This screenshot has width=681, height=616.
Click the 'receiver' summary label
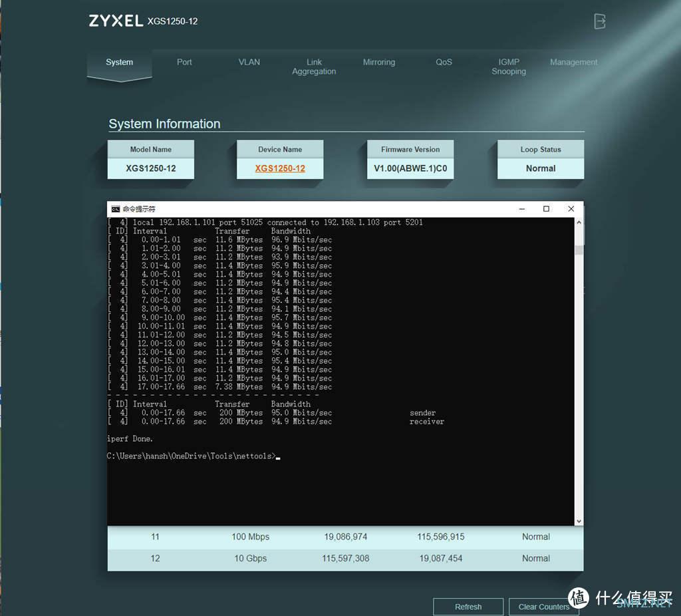tap(427, 422)
